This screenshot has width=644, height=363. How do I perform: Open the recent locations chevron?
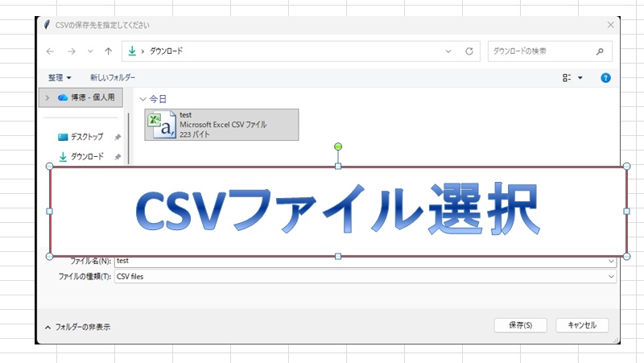pyautogui.click(x=90, y=52)
